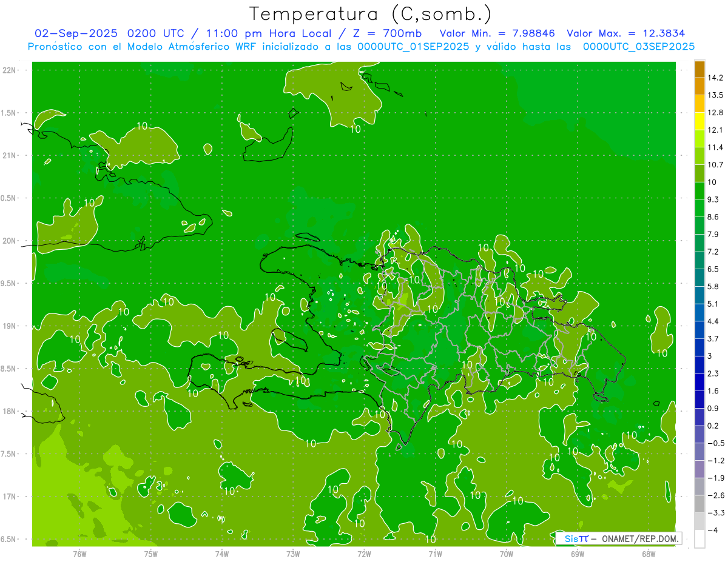Click the title 'Temperatura (C,somb.)'
This screenshot has height=562, width=728.
(371, 14)
